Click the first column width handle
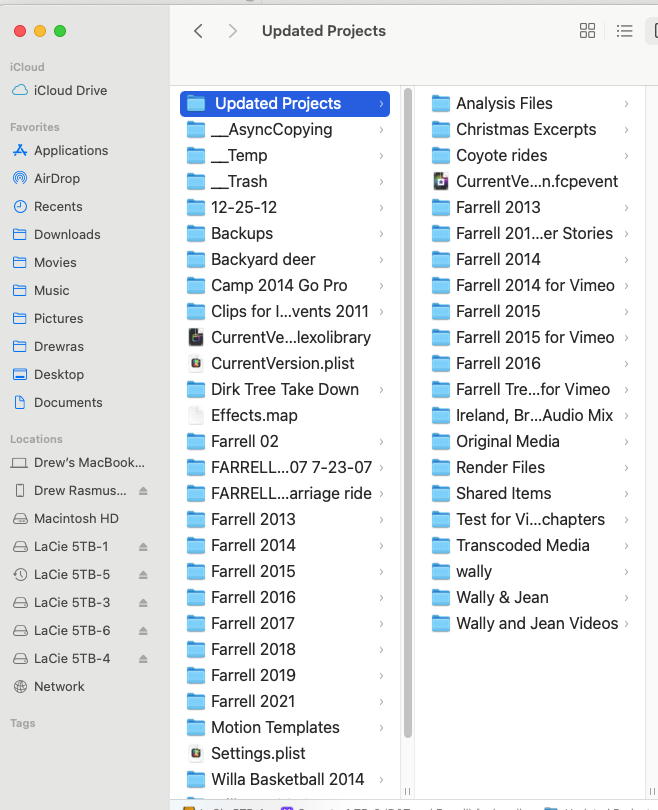The height and width of the screenshot is (810, 658). tap(408, 791)
